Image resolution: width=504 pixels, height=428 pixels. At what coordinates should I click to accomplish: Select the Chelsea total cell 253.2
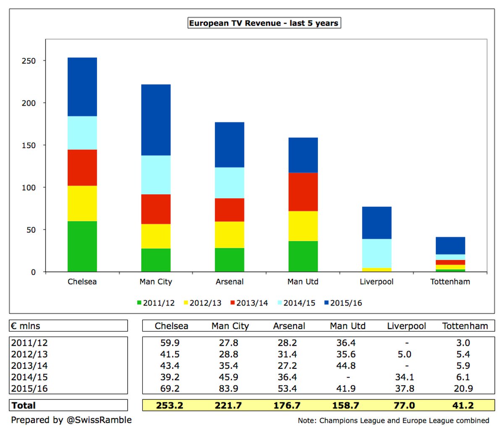170,405
